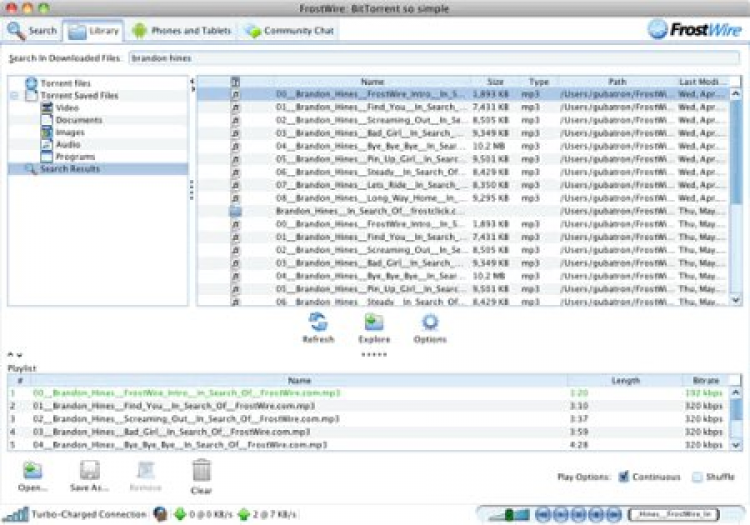Select the Wed 02__Brandon_Hines__Screaming_Out row
750x525 pixels.
tap(463, 120)
